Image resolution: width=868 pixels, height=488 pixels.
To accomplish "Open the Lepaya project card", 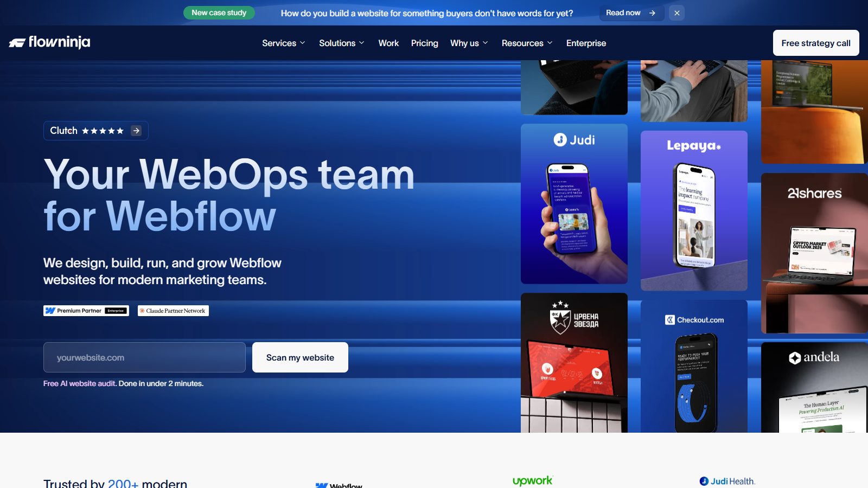I will (x=694, y=211).
